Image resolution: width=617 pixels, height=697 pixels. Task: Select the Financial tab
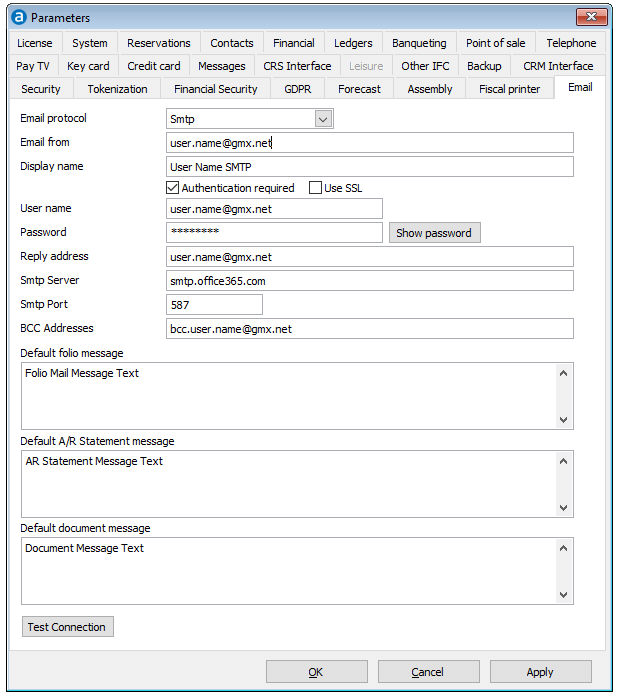click(293, 43)
